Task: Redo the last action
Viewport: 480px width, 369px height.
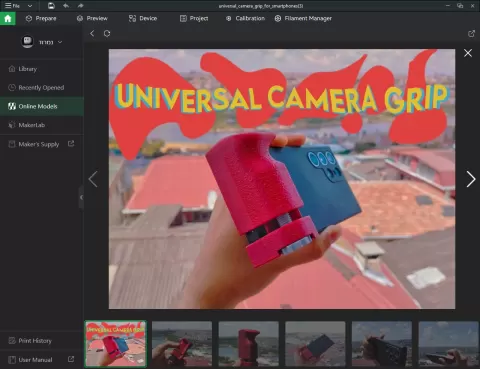Action: click(80, 6)
